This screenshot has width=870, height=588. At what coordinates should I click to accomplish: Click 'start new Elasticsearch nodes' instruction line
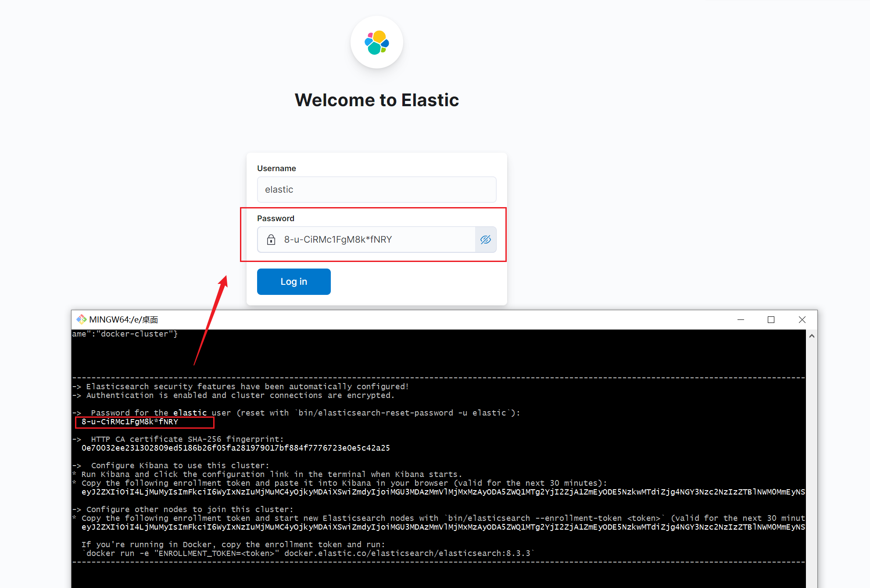click(x=439, y=518)
